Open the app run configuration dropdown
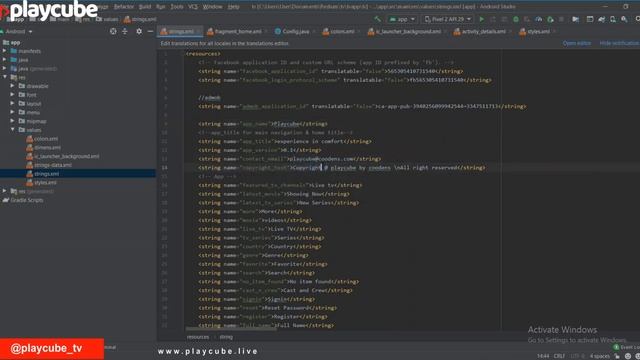 402,19
